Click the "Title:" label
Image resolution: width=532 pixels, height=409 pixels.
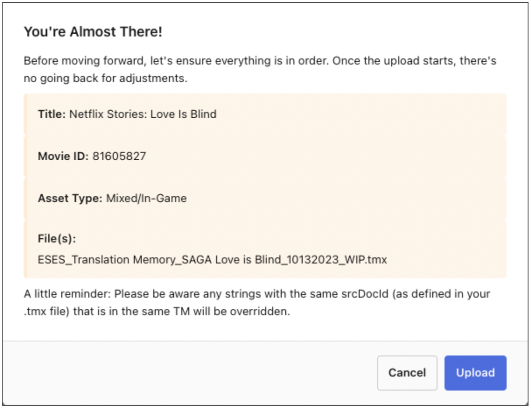[52, 114]
